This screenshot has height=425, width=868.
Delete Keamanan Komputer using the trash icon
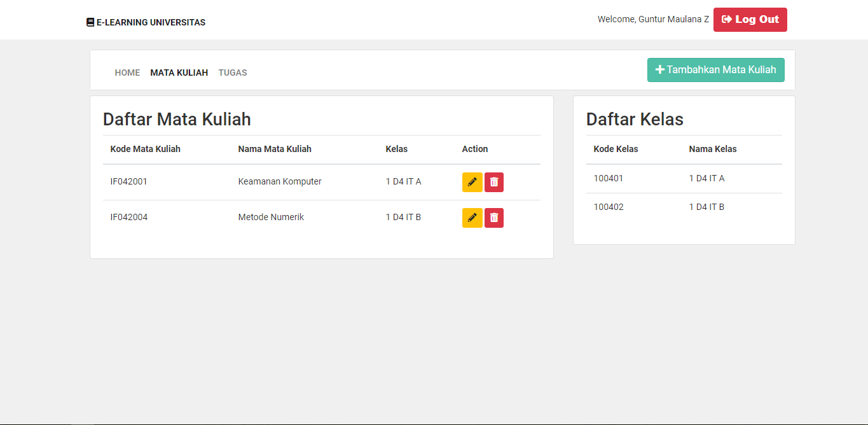494,182
